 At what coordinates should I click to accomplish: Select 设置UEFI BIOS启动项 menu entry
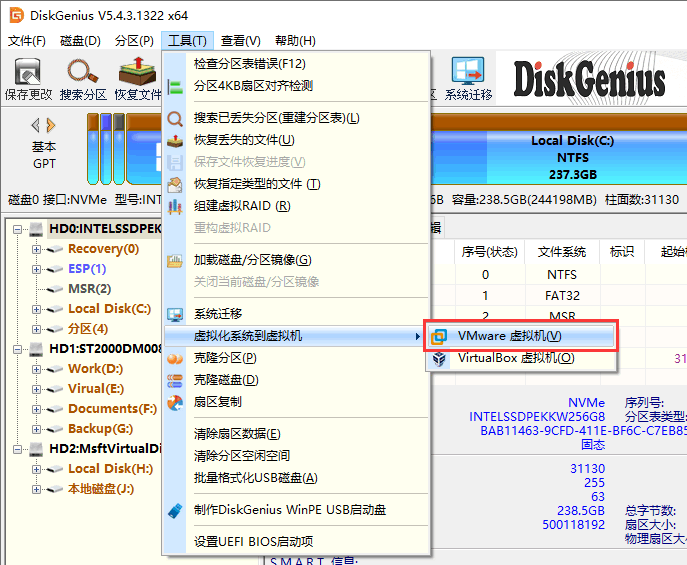click(296, 542)
